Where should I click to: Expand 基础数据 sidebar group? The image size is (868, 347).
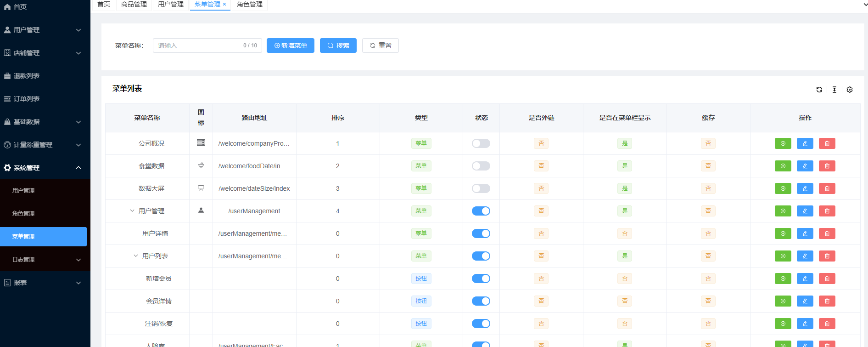(45, 122)
